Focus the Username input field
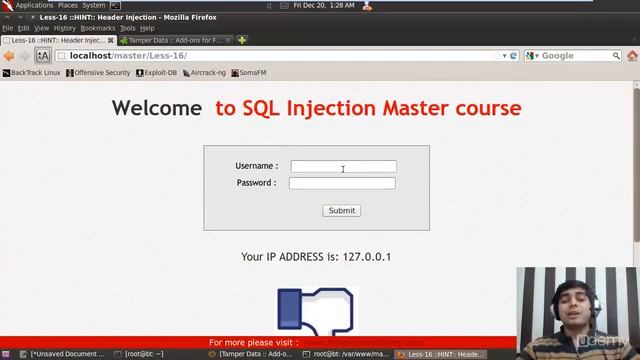 click(x=343, y=166)
